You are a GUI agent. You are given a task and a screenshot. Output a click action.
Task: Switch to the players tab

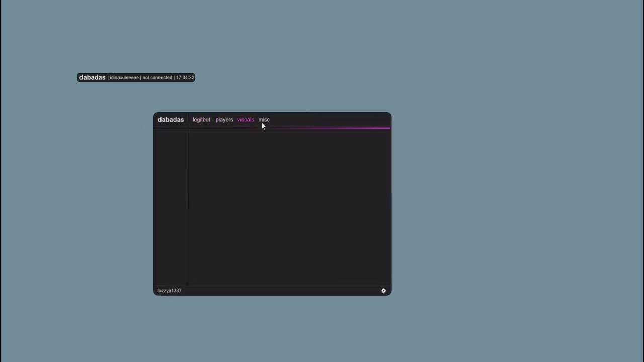point(224,120)
